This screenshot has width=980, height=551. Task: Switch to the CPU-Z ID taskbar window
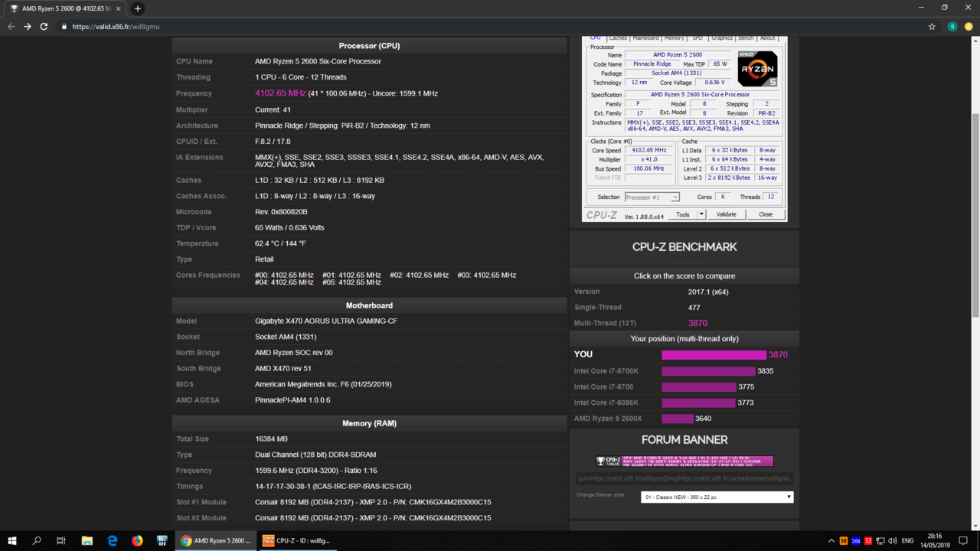297,540
